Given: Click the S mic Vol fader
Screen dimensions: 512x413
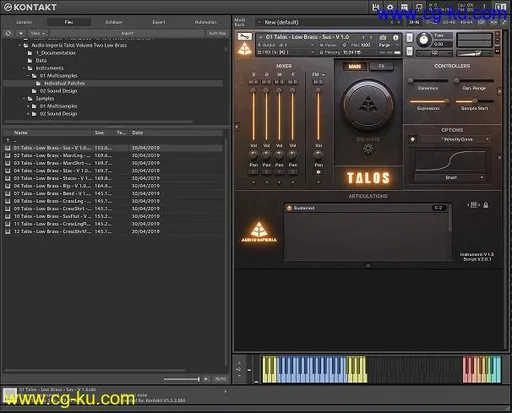Looking at the screenshot, I should click(253, 115).
